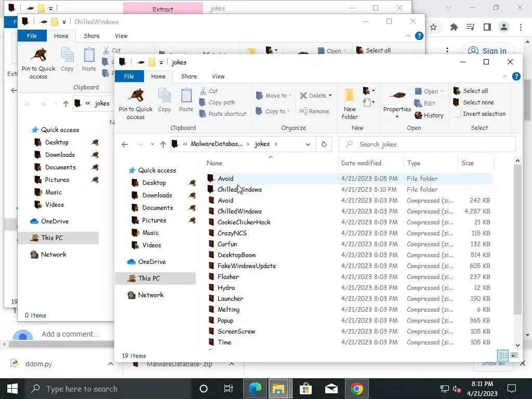Open Recent locations dropdown in jokes window

[x=152, y=144]
